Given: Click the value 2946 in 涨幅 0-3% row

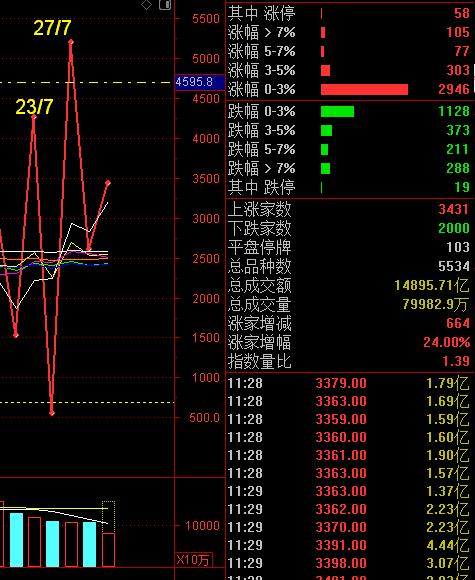Looking at the screenshot, I should pyautogui.click(x=454, y=89).
